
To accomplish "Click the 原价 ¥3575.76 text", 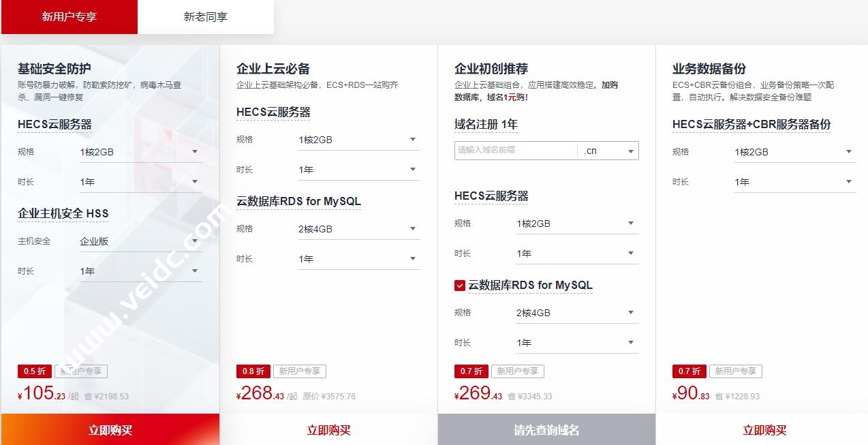I will [329, 397].
